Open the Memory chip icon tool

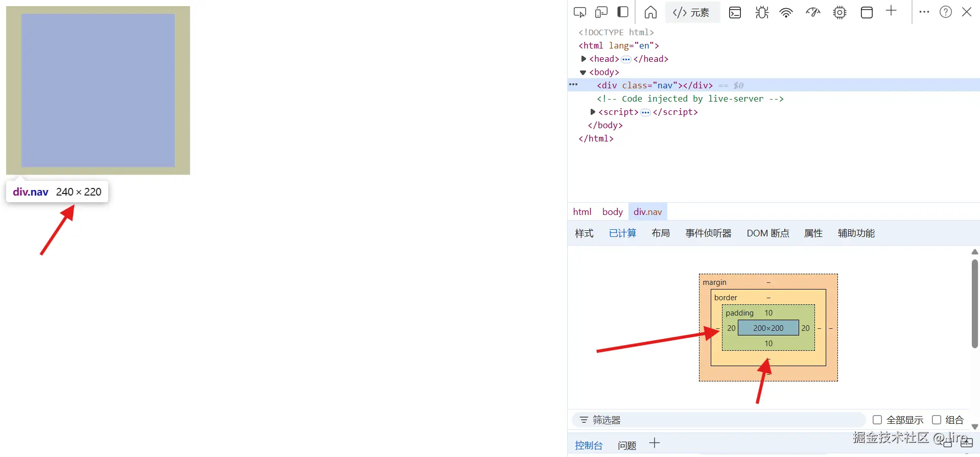click(x=839, y=12)
